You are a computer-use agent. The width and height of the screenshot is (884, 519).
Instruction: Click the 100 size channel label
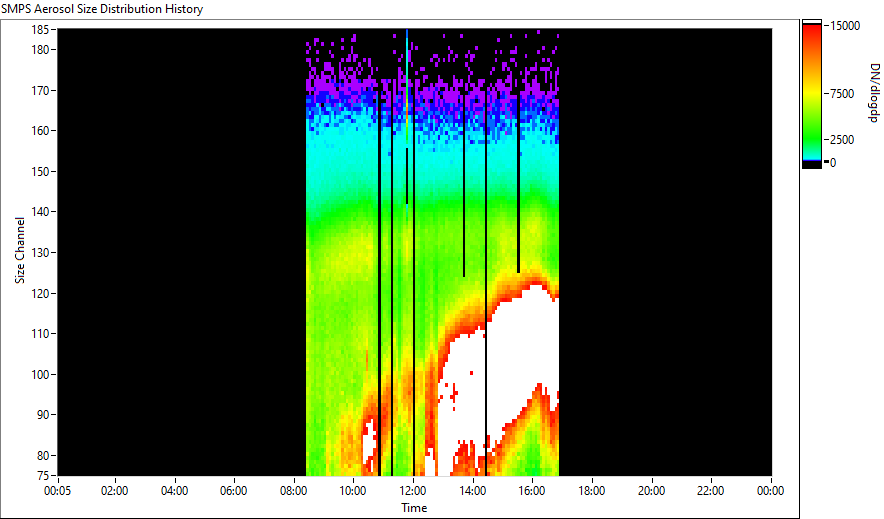41,374
